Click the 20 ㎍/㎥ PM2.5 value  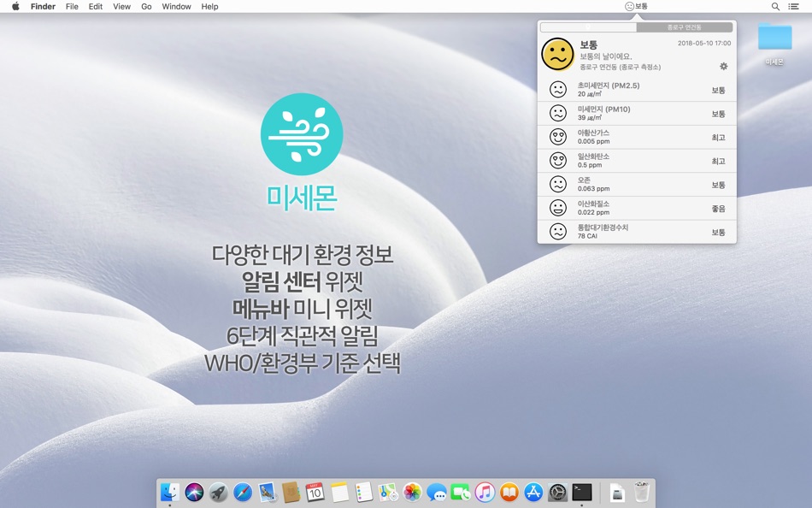click(x=589, y=94)
